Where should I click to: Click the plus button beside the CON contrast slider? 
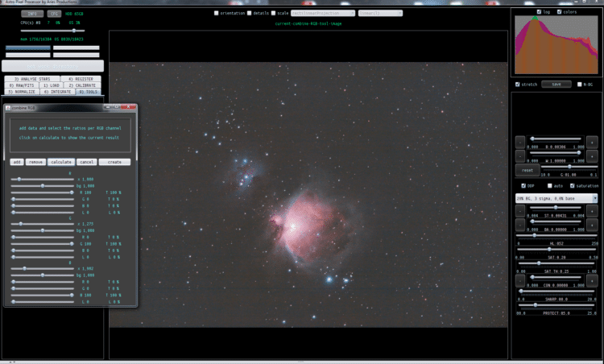(592, 281)
